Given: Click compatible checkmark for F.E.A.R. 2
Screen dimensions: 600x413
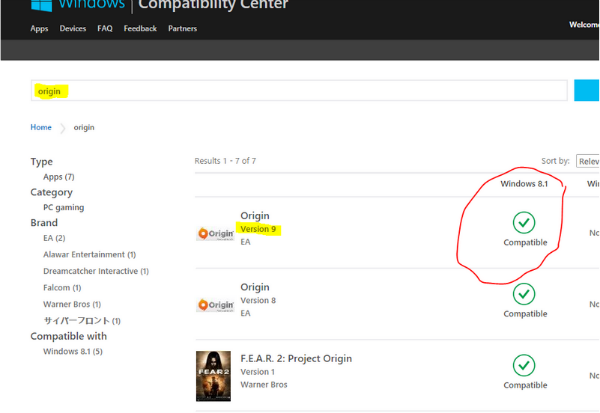Looking at the screenshot, I should (x=524, y=365).
